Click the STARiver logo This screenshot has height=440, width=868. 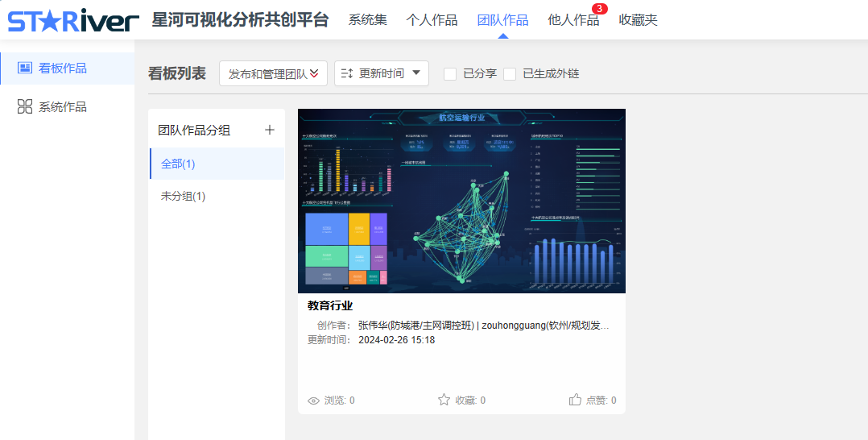(x=73, y=20)
